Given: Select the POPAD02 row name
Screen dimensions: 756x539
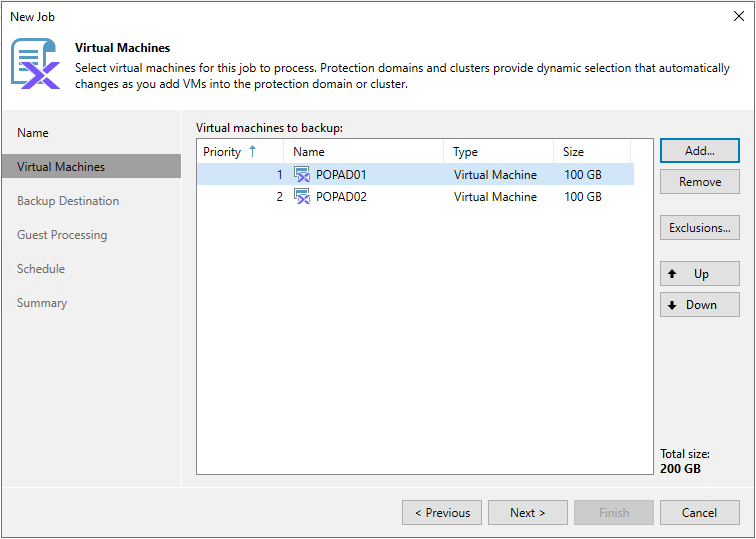Looking at the screenshot, I should (341, 197).
